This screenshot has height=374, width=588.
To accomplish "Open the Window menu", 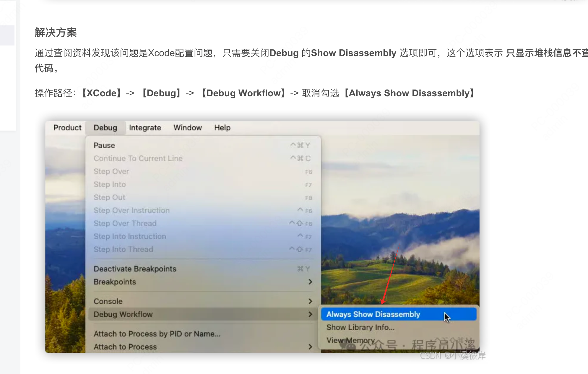I will click(x=188, y=128).
